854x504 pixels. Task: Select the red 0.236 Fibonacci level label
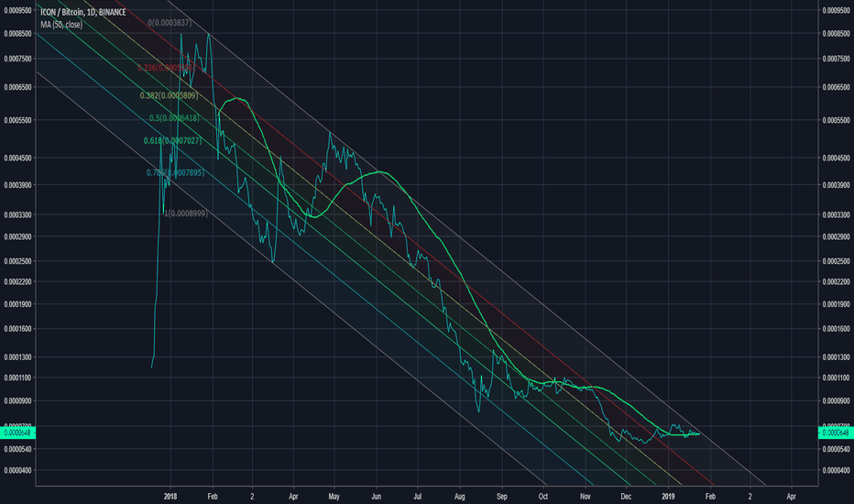tap(165, 68)
